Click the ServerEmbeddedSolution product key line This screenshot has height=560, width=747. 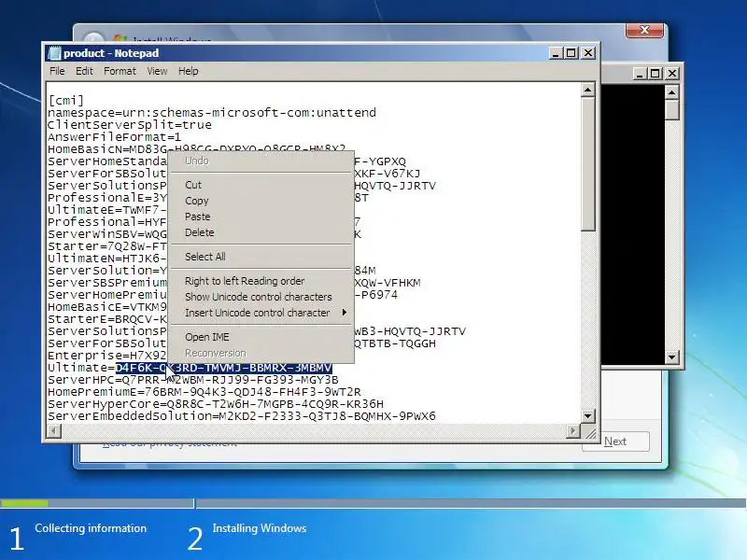[242, 416]
